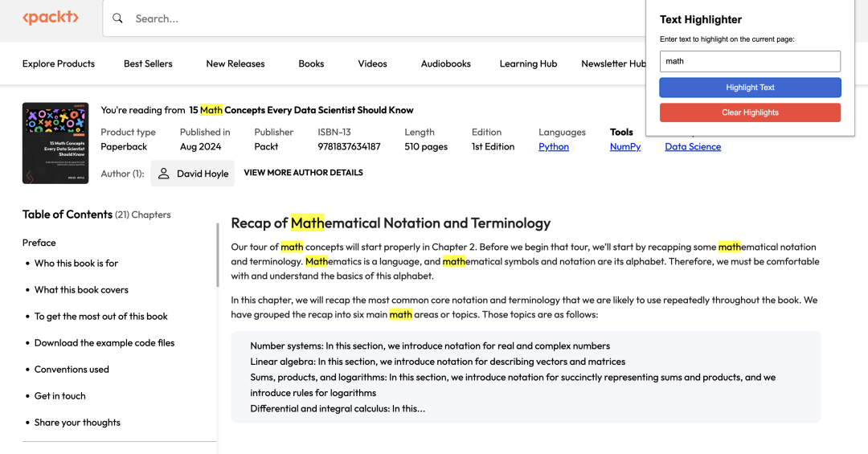The image size is (868, 454).
Task: Click the 'Packt' publisher value
Action: tap(266, 147)
